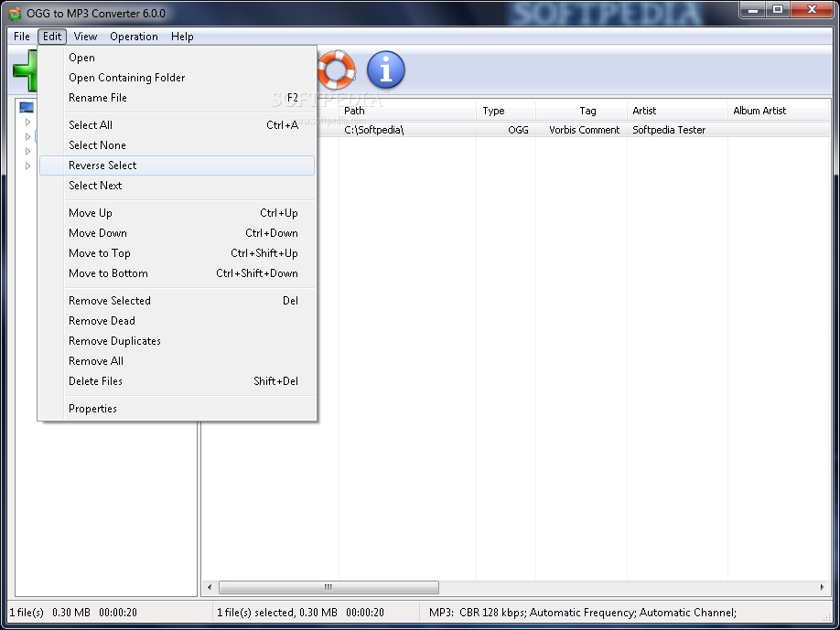Sort by Tag column header

tap(581, 111)
